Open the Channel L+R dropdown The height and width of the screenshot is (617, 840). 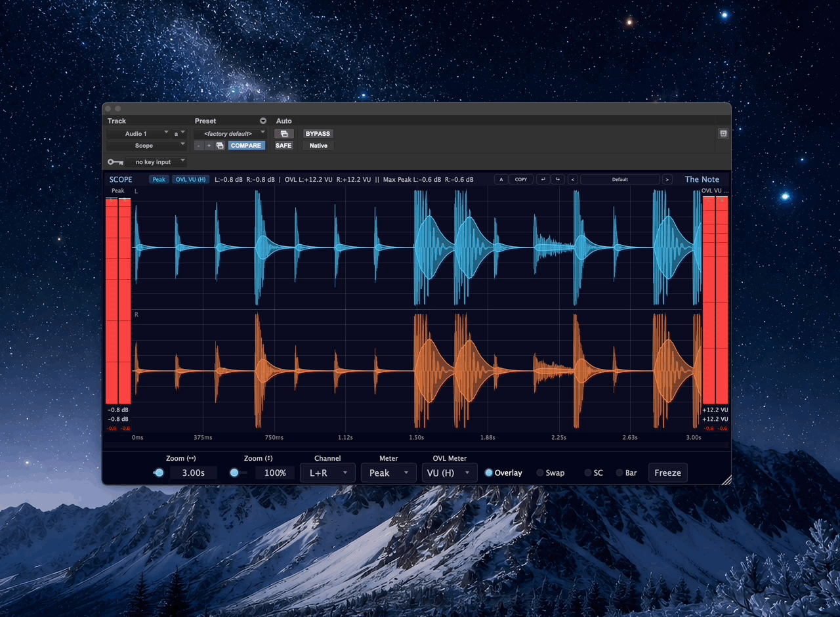[327, 473]
